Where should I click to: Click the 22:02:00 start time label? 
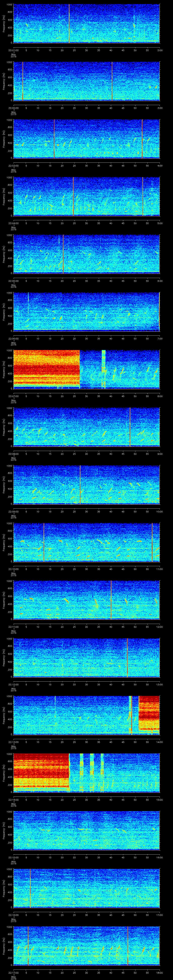tap(13, 108)
